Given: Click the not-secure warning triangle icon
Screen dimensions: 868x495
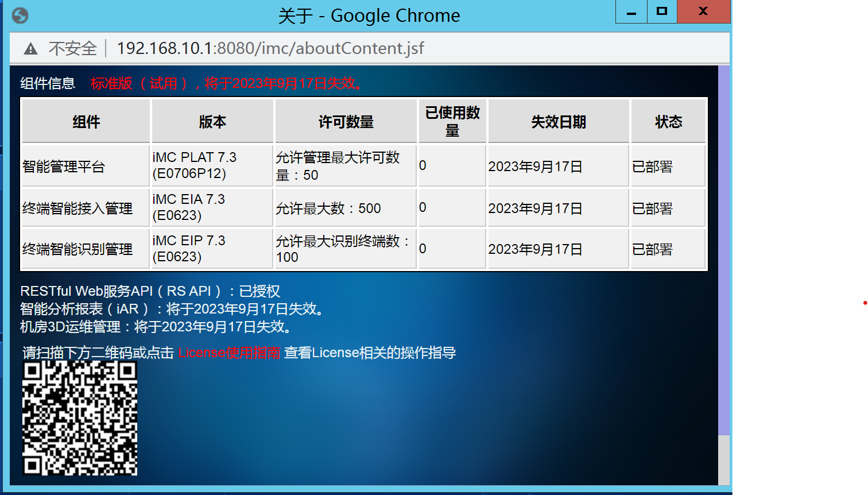Looking at the screenshot, I should point(30,49).
